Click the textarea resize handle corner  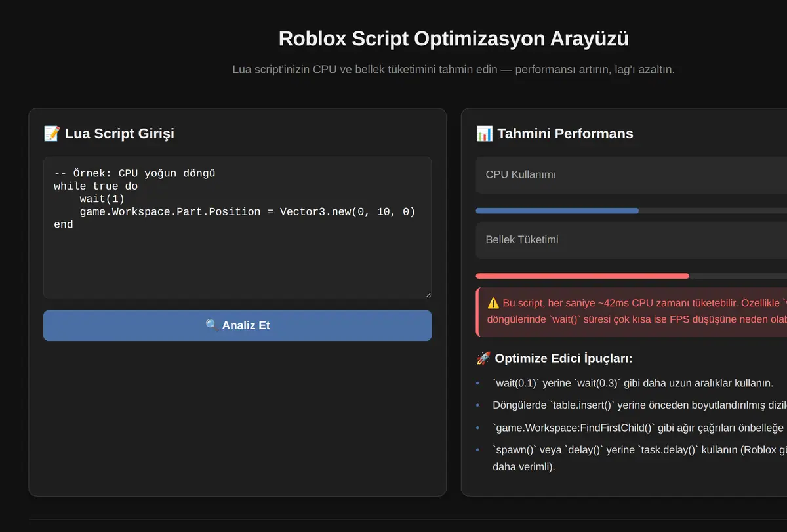428,295
